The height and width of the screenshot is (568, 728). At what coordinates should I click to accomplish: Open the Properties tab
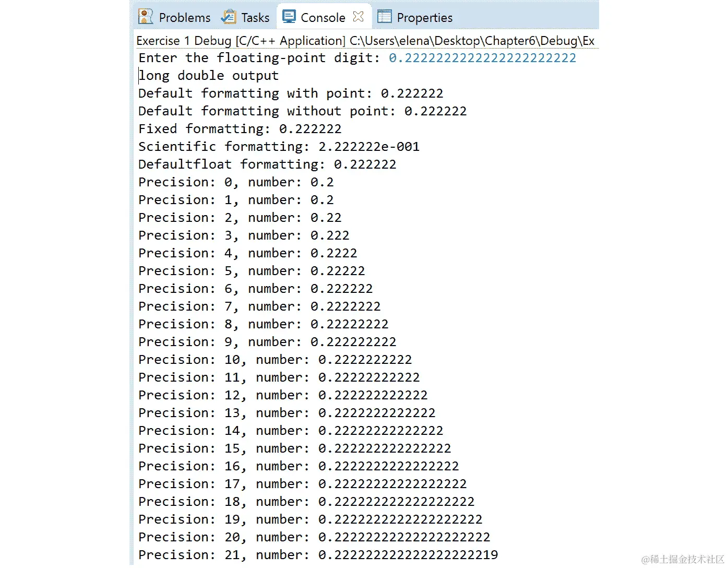(x=415, y=17)
